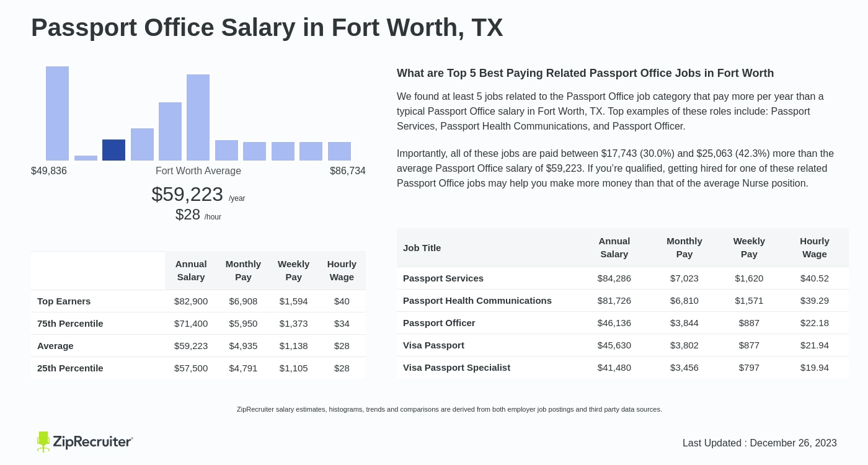Viewport: 868px width, 465px height.
Task: Click hourly wage $40.52 cell
Action: click(815, 278)
